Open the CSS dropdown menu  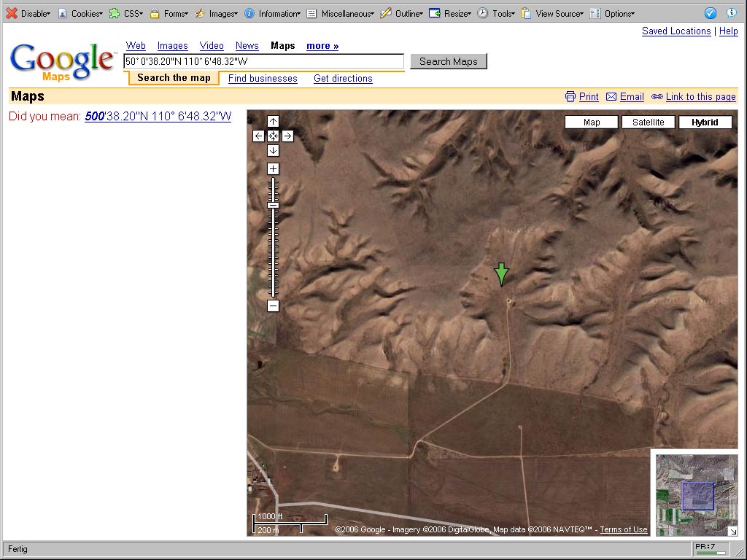click(x=126, y=13)
